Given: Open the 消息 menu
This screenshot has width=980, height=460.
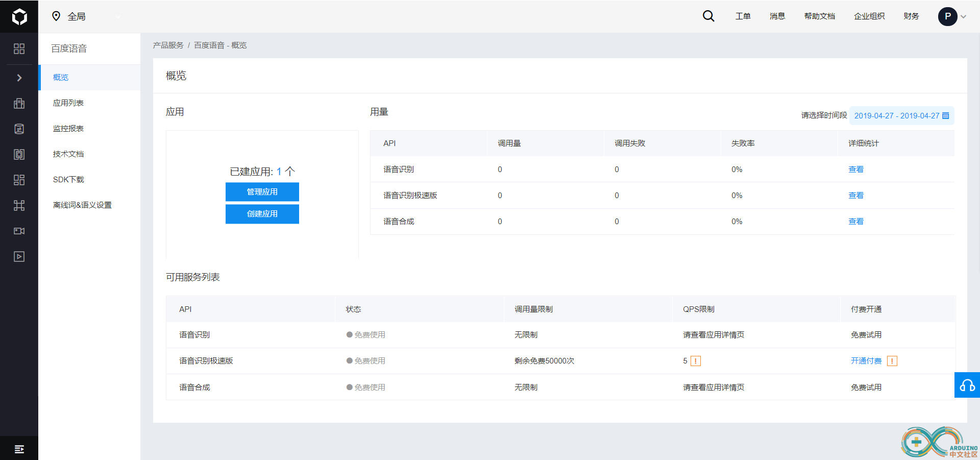Looking at the screenshot, I should pos(777,16).
